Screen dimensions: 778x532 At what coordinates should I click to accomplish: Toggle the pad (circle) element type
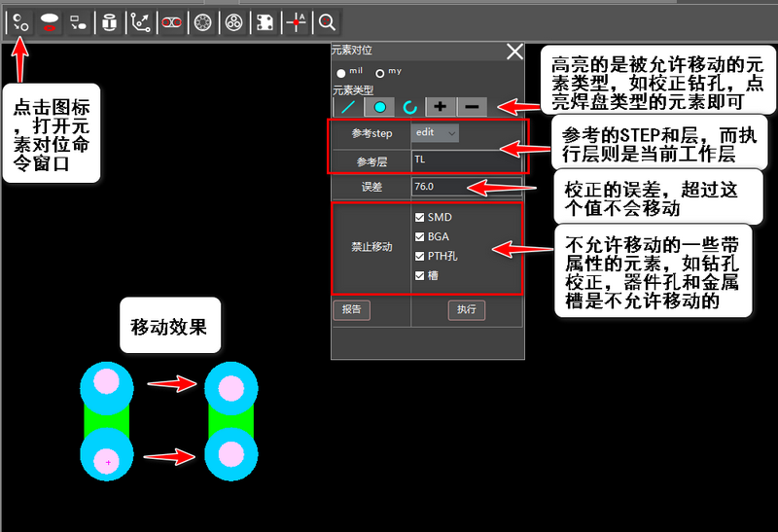point(379,106)
